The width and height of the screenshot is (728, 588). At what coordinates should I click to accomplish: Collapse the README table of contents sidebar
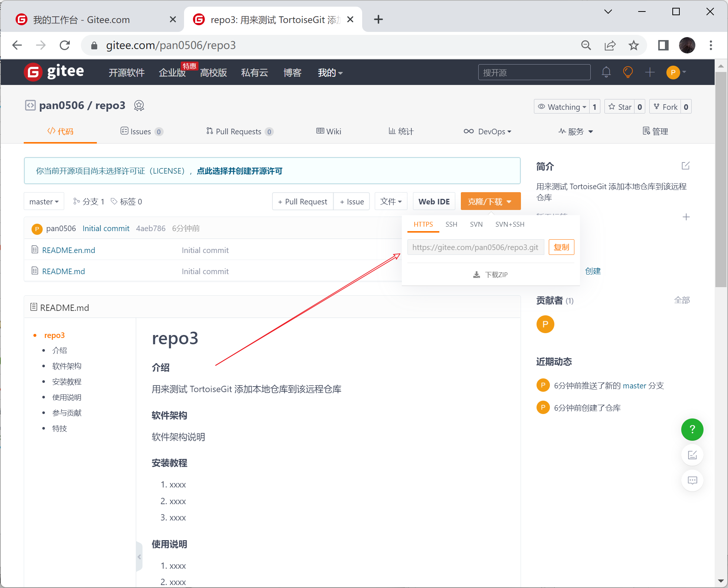click(139, 556)
